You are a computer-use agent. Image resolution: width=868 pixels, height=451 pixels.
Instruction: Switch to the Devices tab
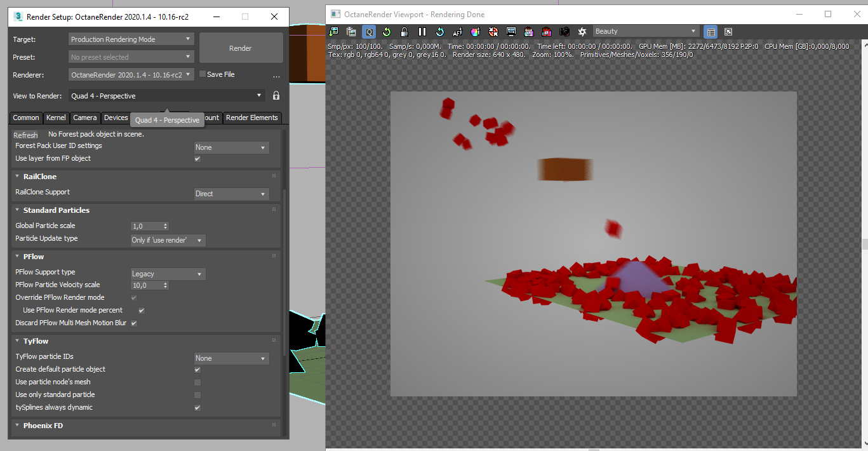coord(116,118)
